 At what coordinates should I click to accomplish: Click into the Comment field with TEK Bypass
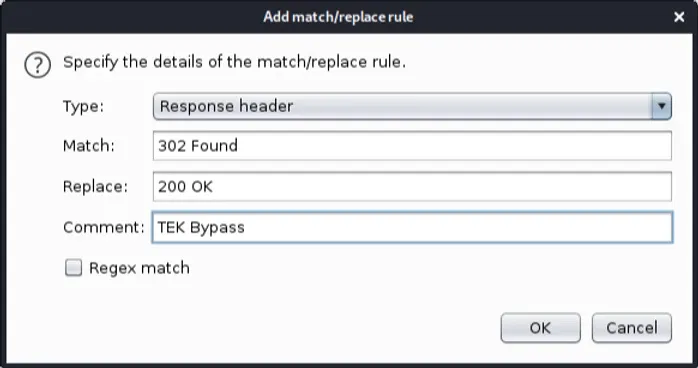coord(412,227)
